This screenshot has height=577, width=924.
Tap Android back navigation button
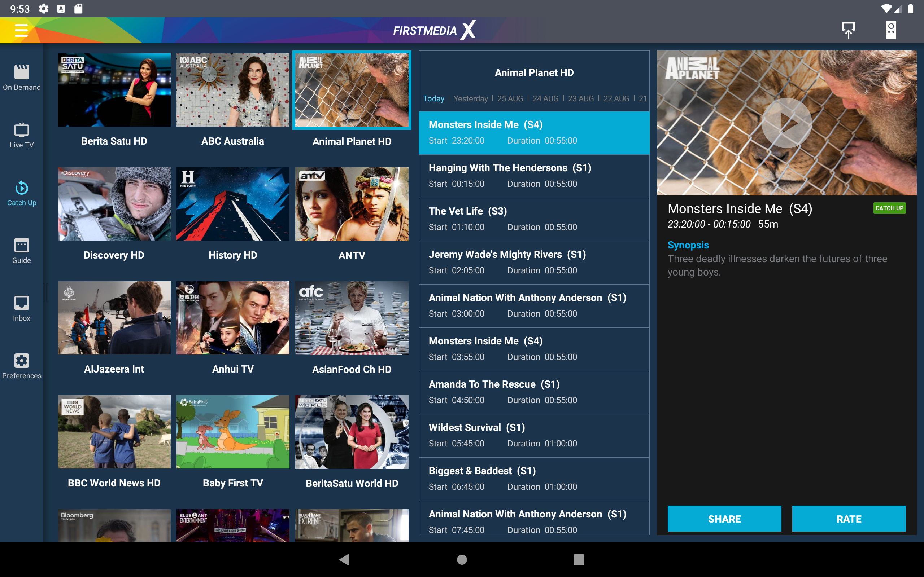coord(344,559)
